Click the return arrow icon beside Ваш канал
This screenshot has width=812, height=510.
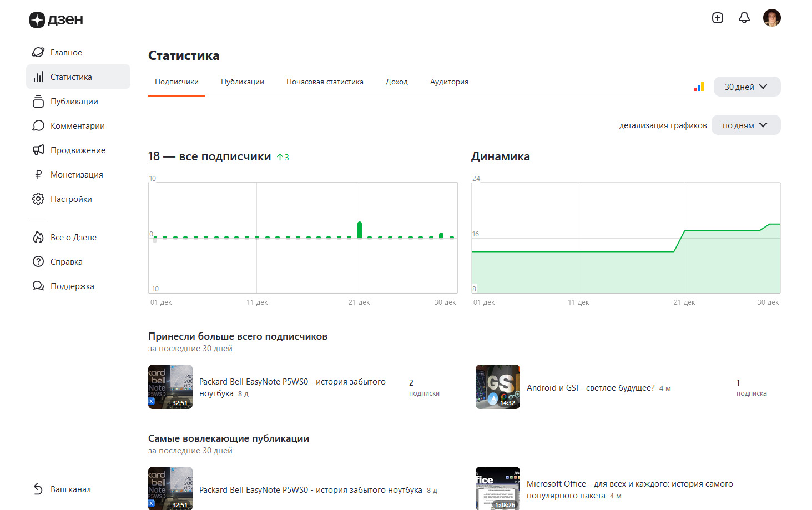(x=38, y=489)
